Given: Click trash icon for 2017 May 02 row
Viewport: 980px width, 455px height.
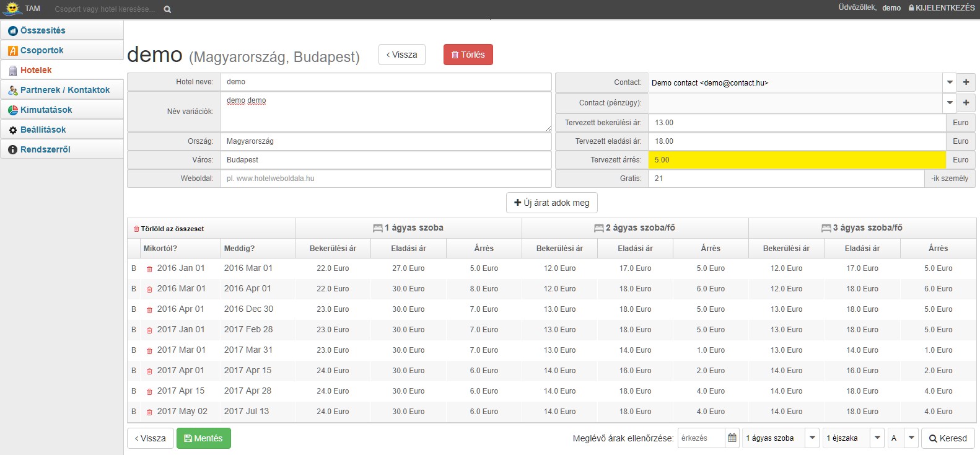Looking at the screenshot, I should [149, 412].
